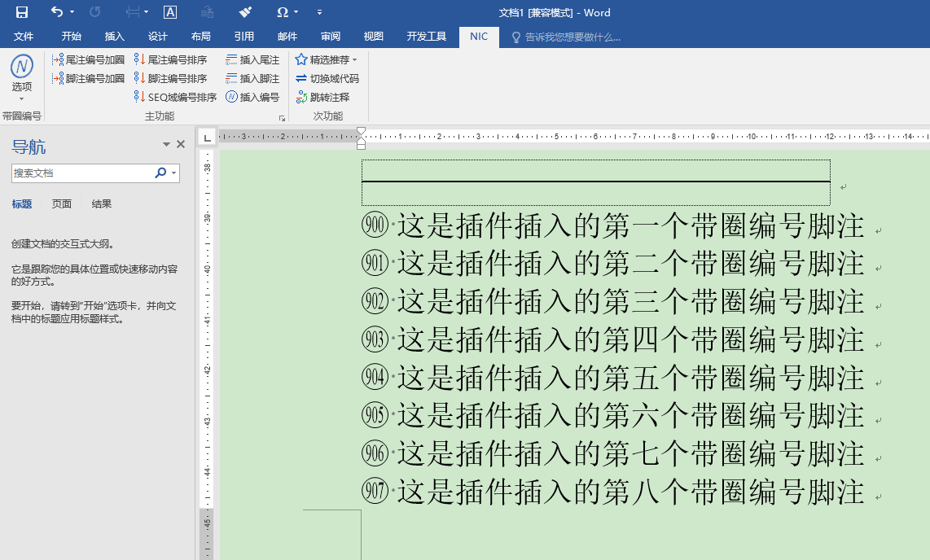The width and height of the screenshot is (930, 560).
Task: Switch to the 开始 ribbon tab
Action: [x=71, y=36]
